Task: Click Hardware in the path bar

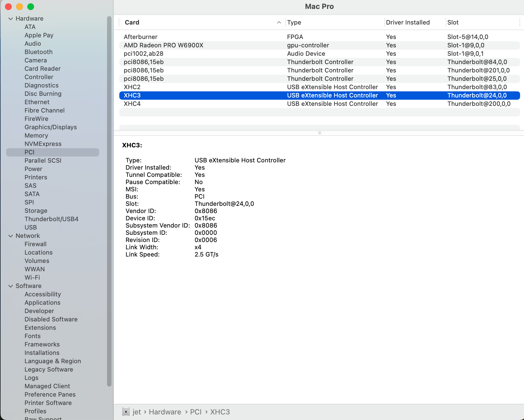Action: (165, 412)
